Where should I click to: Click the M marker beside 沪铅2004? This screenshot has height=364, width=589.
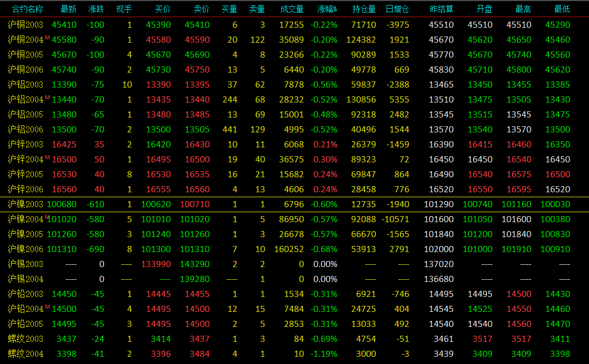[47, 307]
